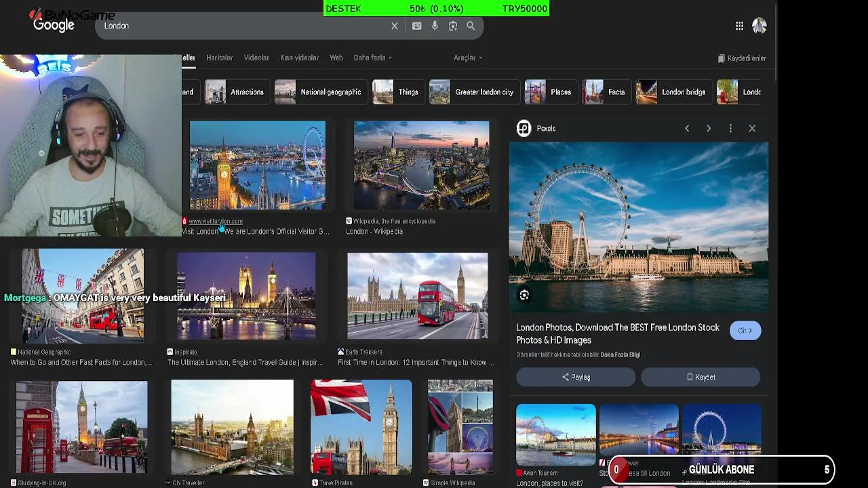Open the Simple Wikipedia collage thumbnail
Screen dimensions: 868x488
point(460,427)
